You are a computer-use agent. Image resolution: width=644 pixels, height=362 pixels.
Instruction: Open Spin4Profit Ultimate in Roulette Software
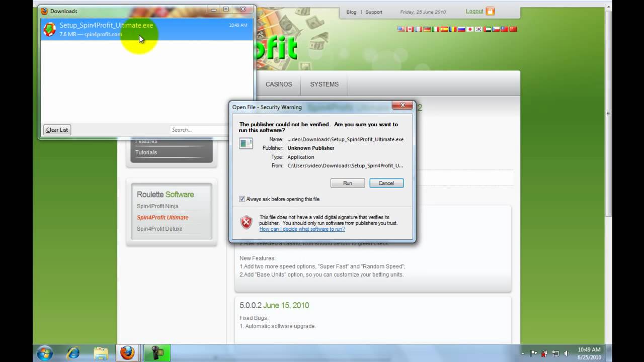(163, 217)
